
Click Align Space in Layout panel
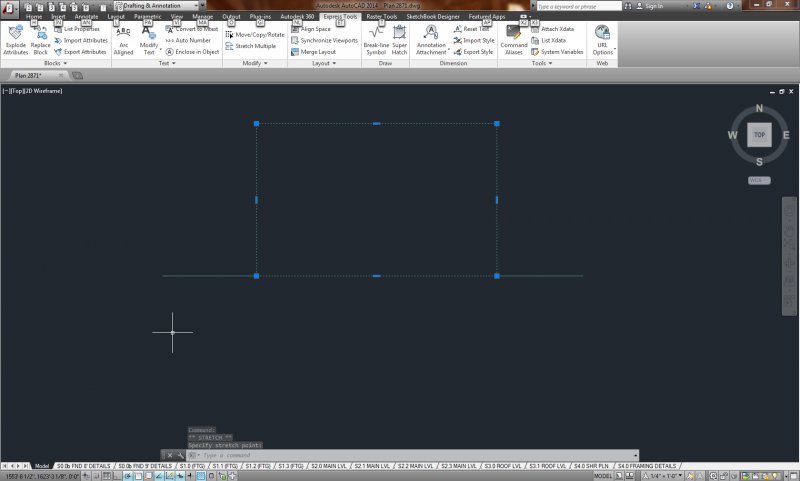(311, 29)
